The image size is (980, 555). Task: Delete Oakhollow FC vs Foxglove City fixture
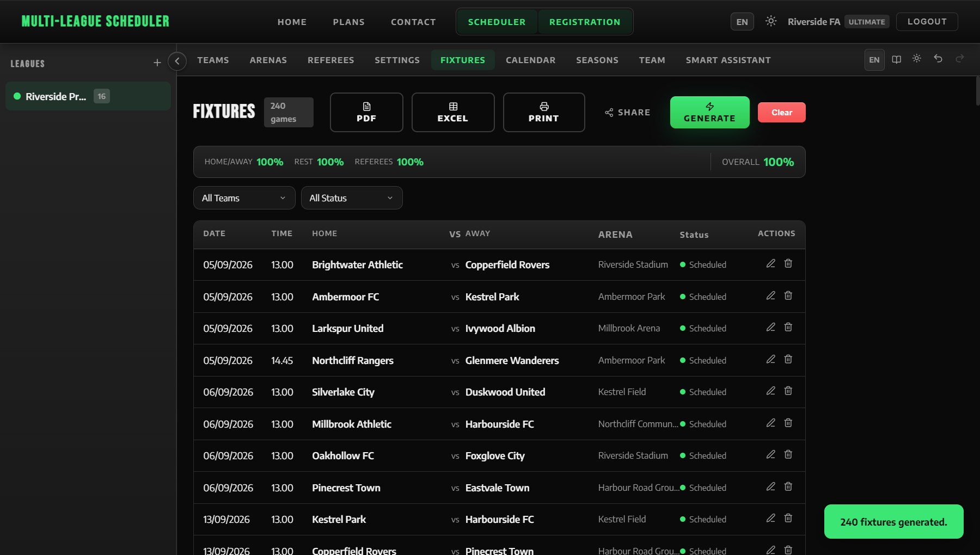tap(788, 454)
